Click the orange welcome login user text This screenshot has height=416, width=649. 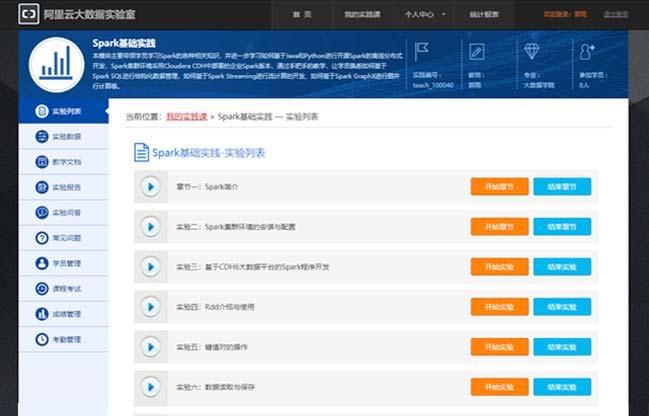pyautogui.click(x=565, y=14)
